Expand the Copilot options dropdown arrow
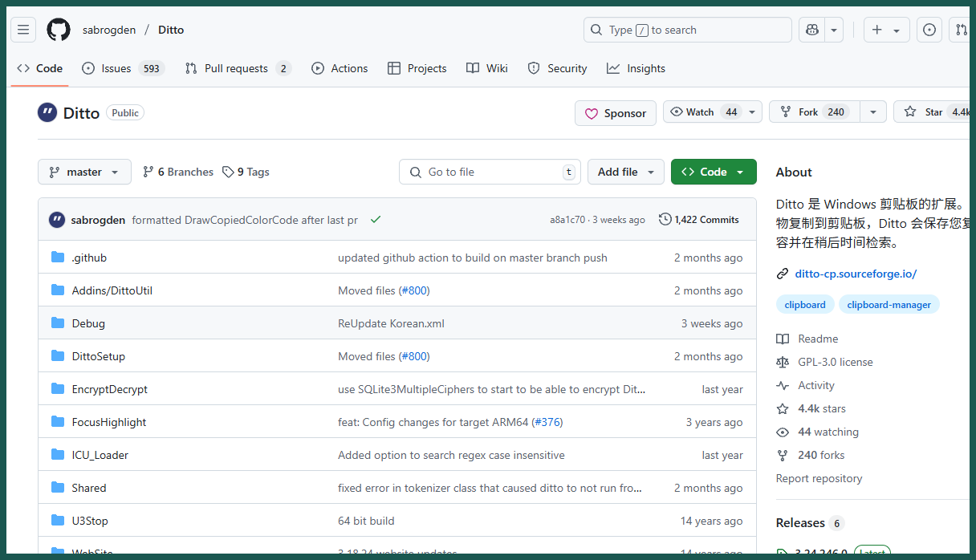The image size is (976, 560). 835,30
